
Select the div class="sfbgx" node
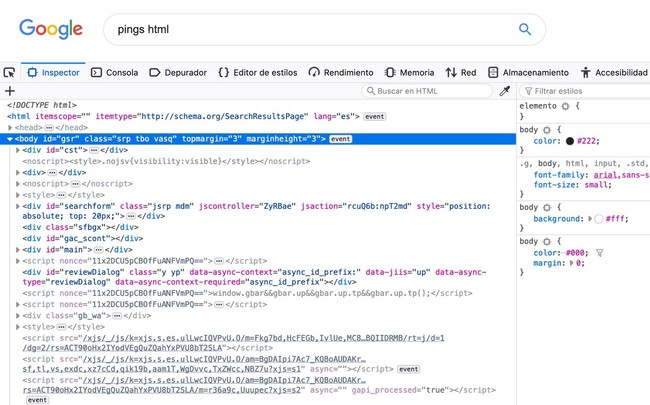pyautogui.click(x=80, y=227)
